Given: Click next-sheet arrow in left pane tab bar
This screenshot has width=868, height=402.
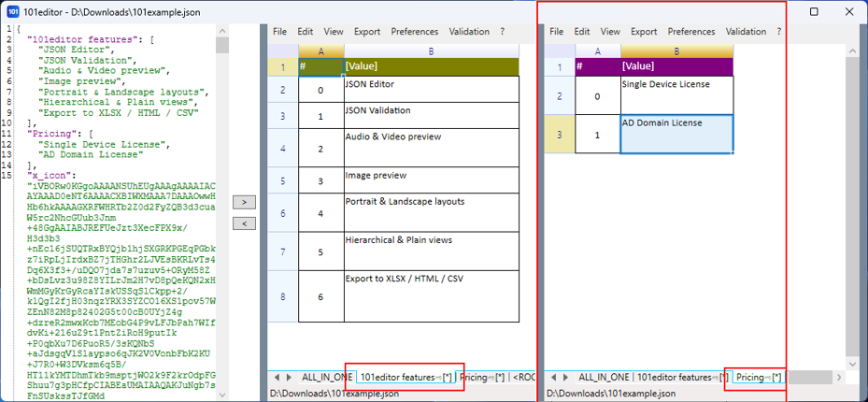Looking at the screenshot, I should (x=289, y=377).
